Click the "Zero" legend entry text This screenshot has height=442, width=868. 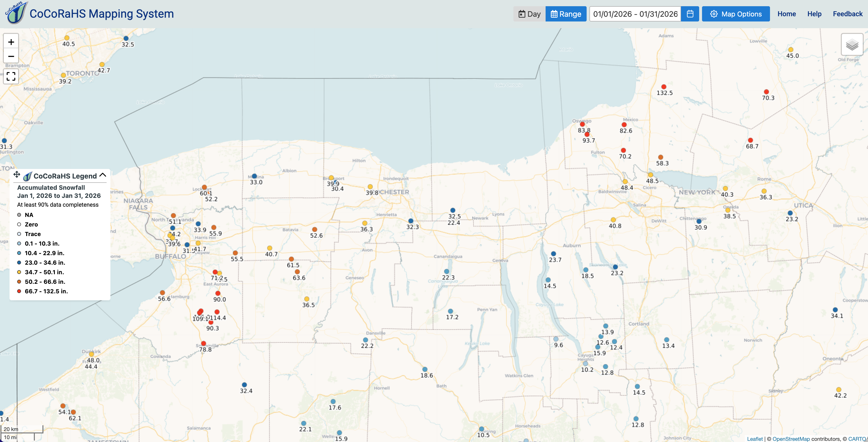pos(31,224)
